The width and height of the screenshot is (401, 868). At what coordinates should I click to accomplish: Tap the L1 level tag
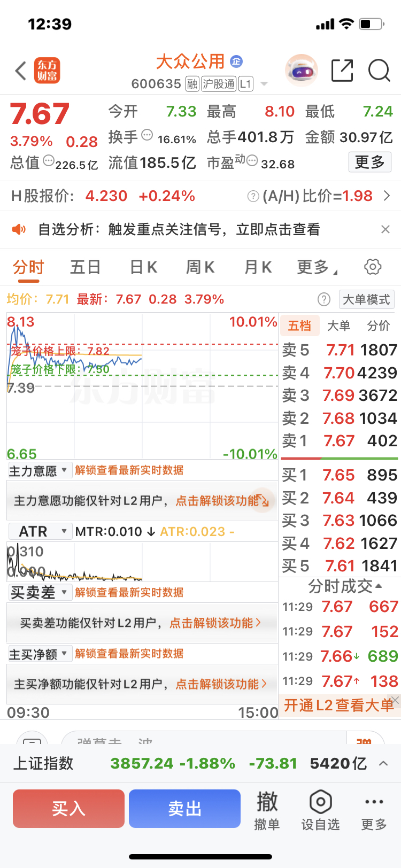click(245, 84)
